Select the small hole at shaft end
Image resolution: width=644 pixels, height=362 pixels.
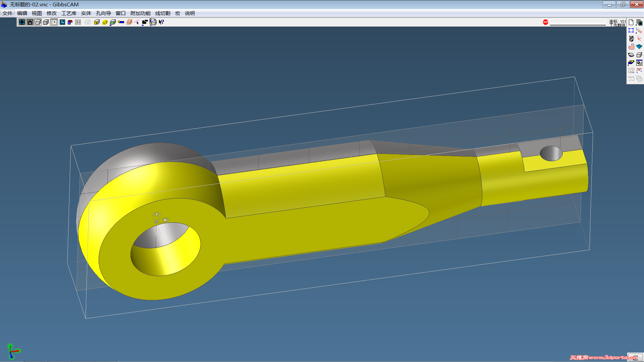coord(551,153)
